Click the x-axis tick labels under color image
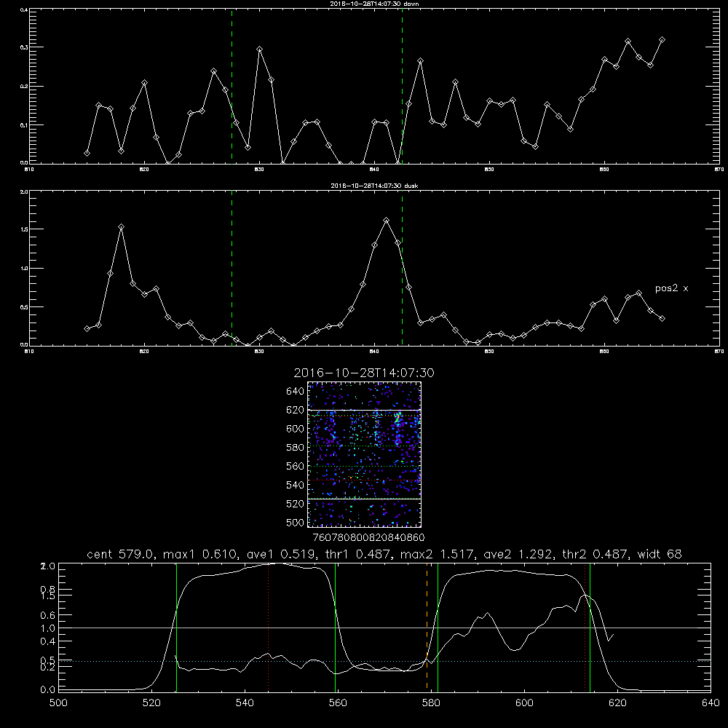Screen dimensions: 728x728 click(x=368, y=538)
